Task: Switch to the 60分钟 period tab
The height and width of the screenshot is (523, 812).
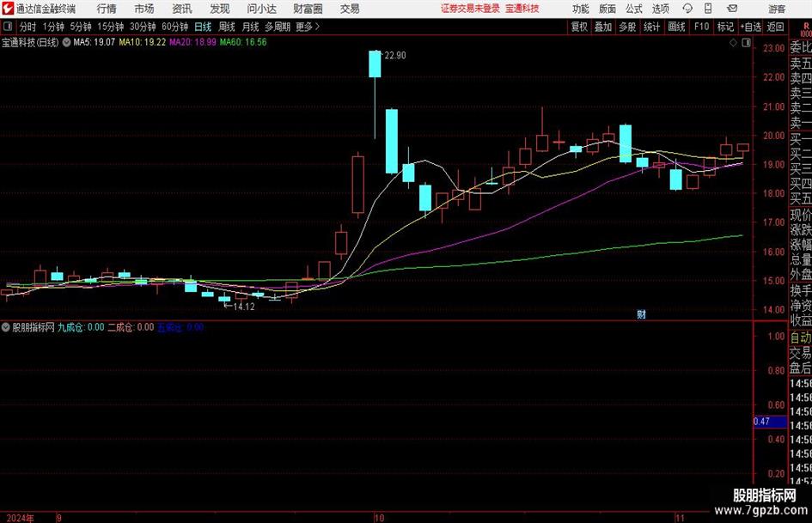Action: point(174,27)
